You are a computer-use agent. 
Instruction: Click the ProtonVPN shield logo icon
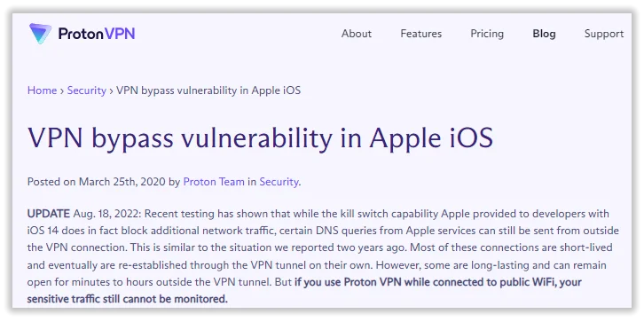pyautogui.click(x=40, y=34)
